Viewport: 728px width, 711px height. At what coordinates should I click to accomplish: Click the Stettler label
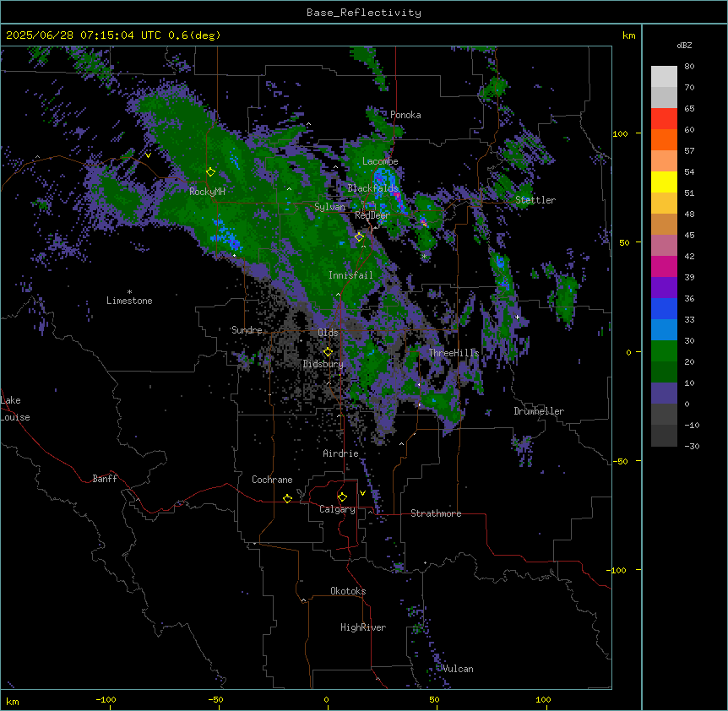click(x=535, y=200)
